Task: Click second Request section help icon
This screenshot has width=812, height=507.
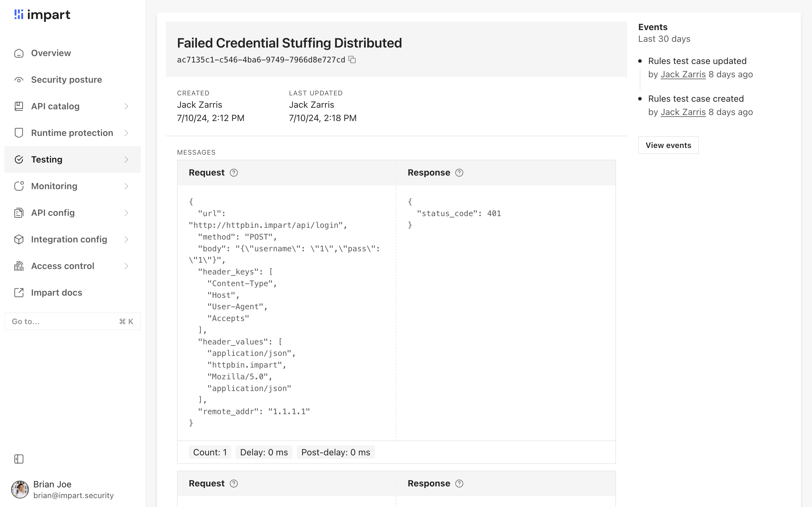Action: (233, 484)
